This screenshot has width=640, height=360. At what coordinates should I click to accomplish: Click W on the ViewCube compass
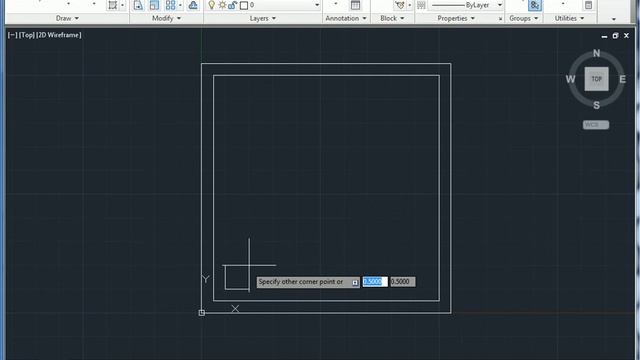click(570, 79)
